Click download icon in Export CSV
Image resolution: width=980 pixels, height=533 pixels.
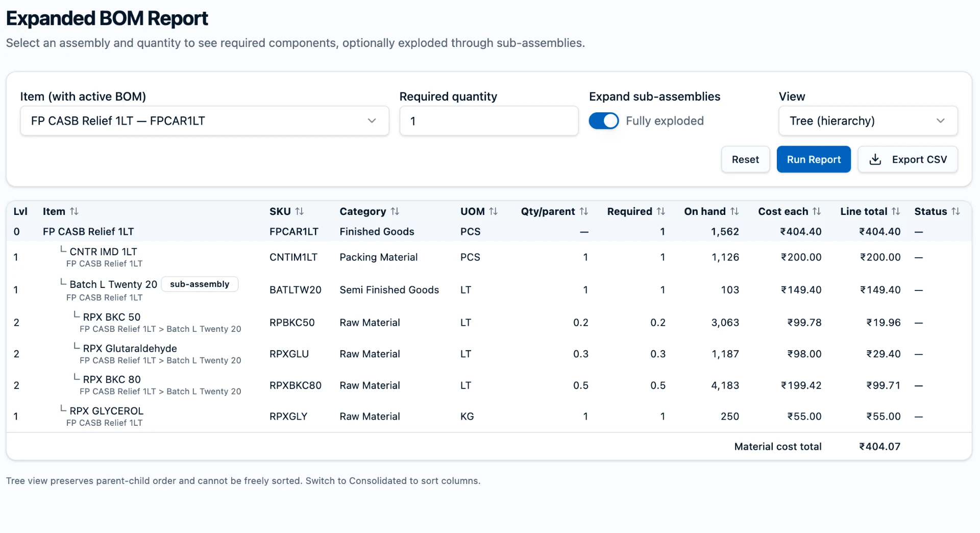[875, 159]
